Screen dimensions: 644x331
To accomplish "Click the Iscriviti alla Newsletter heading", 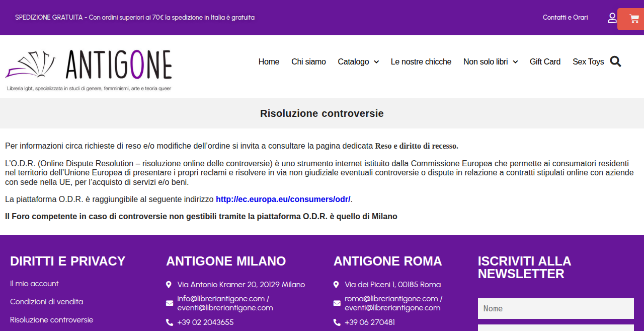I will pyautogui.click(x=525, y=268).
